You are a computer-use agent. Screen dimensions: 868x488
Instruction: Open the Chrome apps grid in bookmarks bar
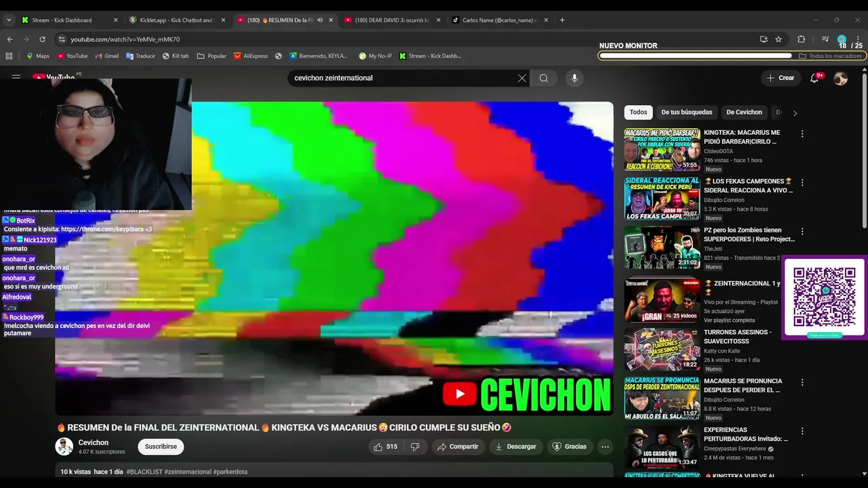pyautogui.click(x=9, y=56)
